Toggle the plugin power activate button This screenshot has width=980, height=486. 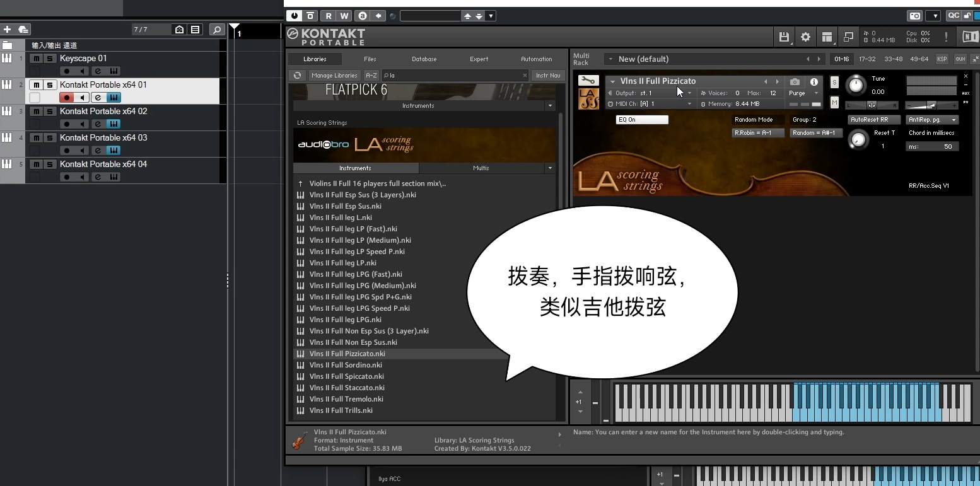tap(295, 16)
